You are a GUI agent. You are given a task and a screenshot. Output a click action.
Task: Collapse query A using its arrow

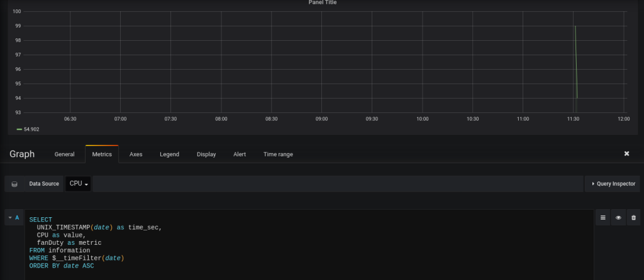pyautogui.click(x=10, y=218)
